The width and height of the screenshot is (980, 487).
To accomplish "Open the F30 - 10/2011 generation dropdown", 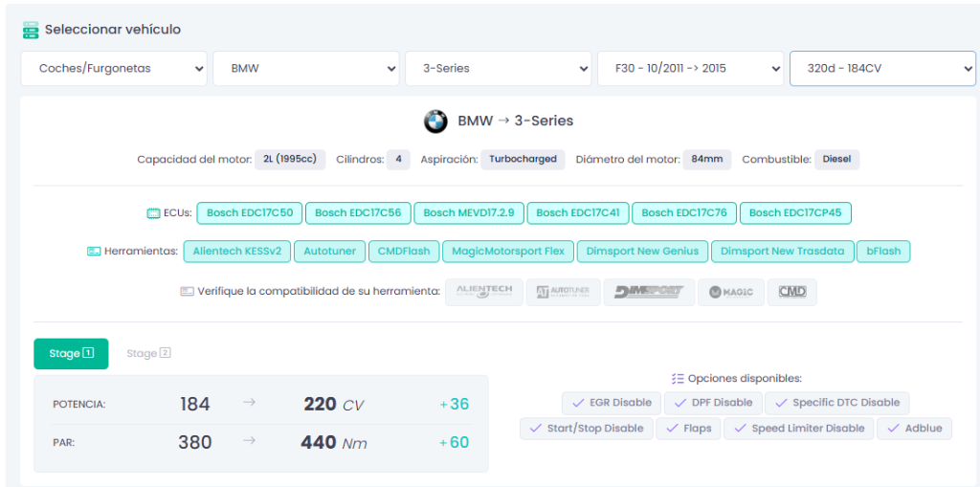I will pyautogui.click(x=691, y=69).
